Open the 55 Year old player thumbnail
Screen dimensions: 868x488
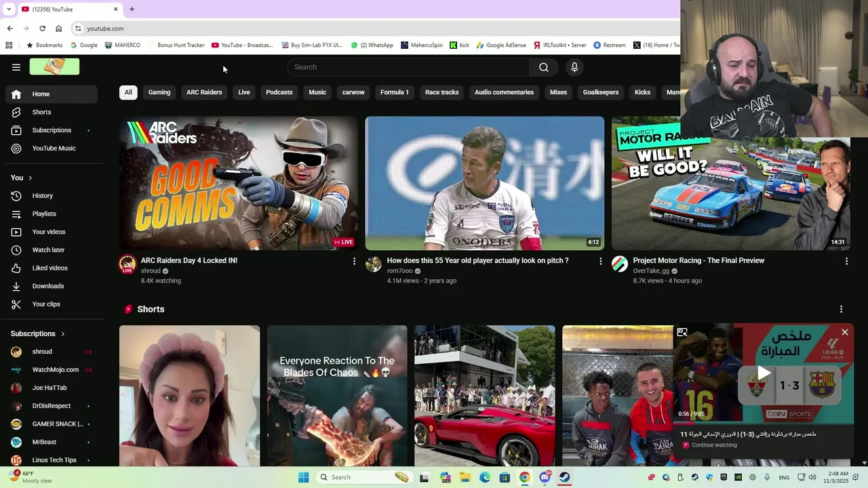(485, 183)
